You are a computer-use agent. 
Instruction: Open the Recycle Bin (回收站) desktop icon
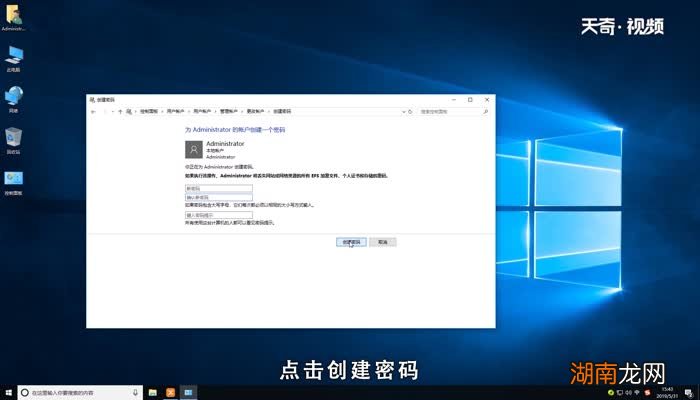pyautogui.click(x=13, y=138)
